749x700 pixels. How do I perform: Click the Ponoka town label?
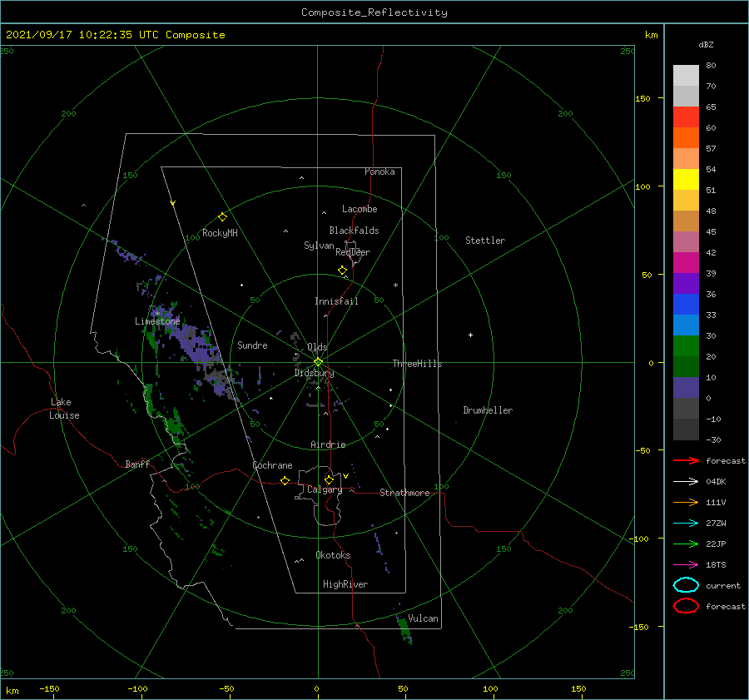(379, 171)
